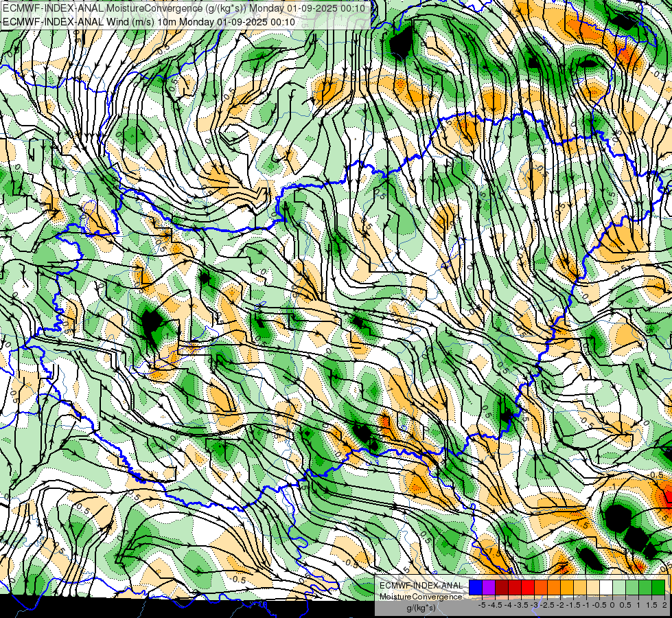Click the MoistureConvergence title line at the top
The height and width of the screenshot is (618, 672).
tap(184, 8)
